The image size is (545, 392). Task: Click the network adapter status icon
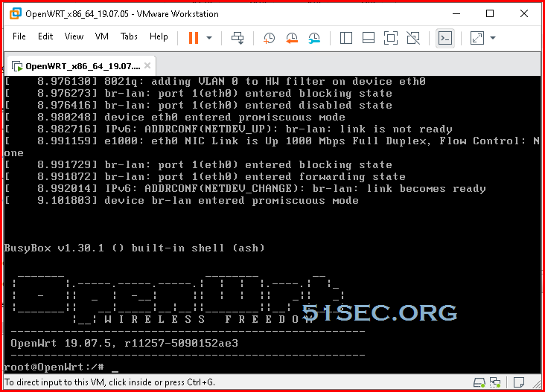[x=495, y=382]
